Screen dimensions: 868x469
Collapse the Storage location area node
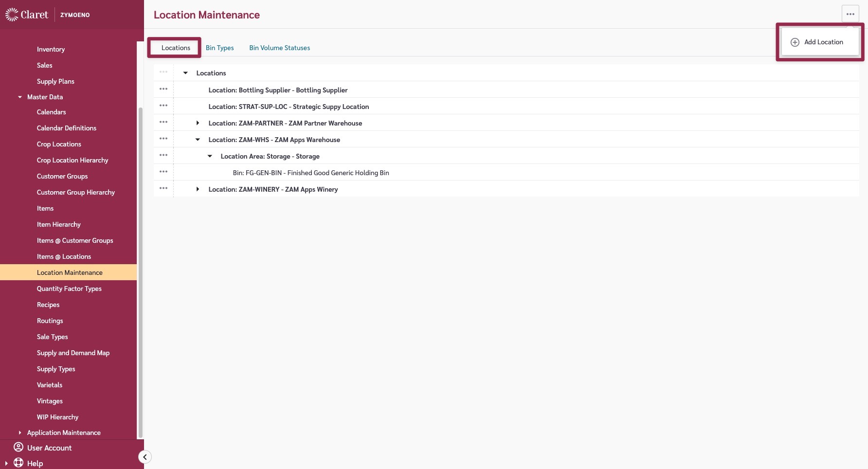pyautogui.click(x=210, y=156)
